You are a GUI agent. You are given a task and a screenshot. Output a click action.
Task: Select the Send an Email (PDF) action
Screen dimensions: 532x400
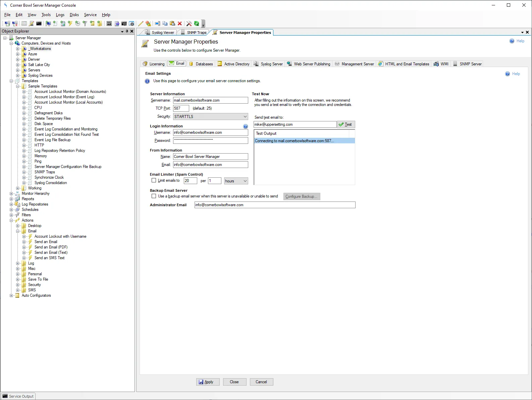(51, 247)
